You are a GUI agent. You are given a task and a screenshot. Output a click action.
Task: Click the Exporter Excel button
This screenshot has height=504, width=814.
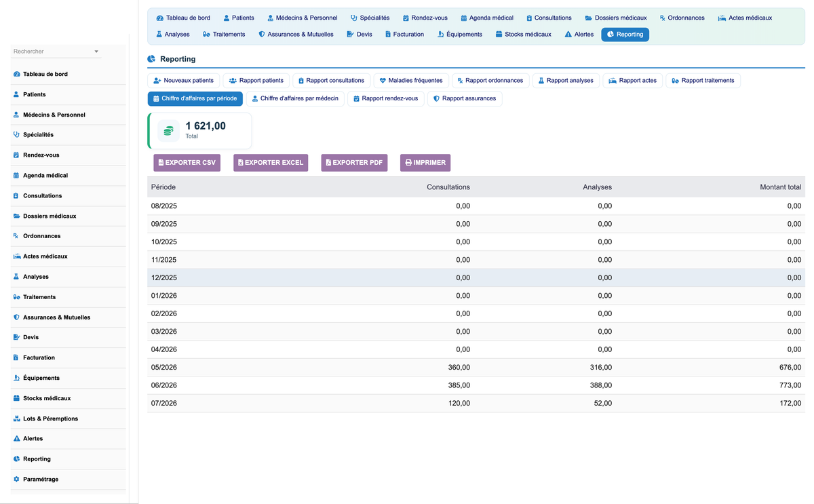point(271,163)
